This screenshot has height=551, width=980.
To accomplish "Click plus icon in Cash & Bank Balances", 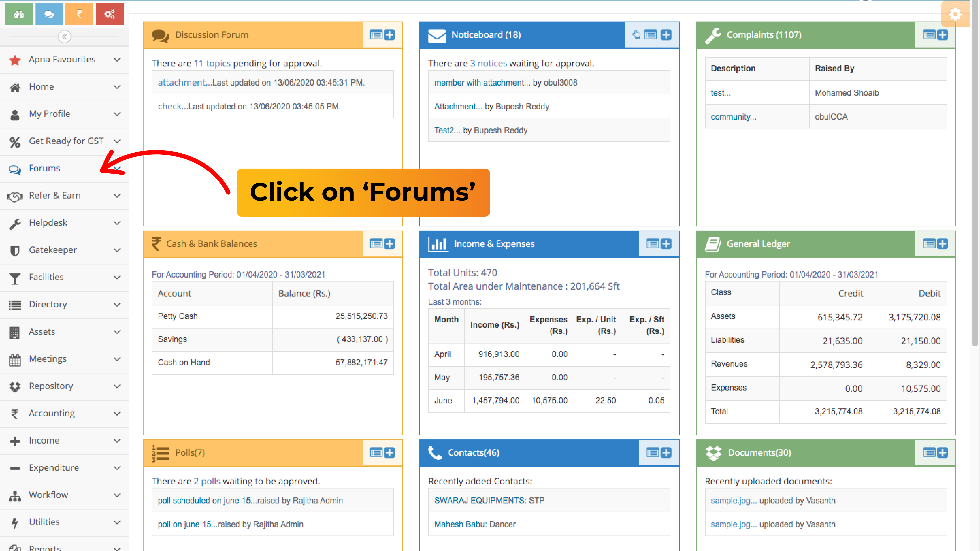I will pyautogui.click(x=389, y=243).
